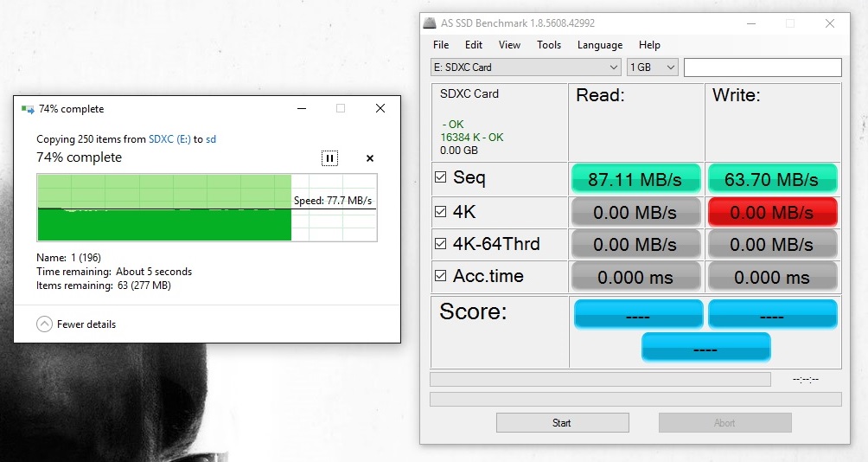Open the Tools menu
The height and width of the screenshot is (462, 868).
tap(549, 45)
